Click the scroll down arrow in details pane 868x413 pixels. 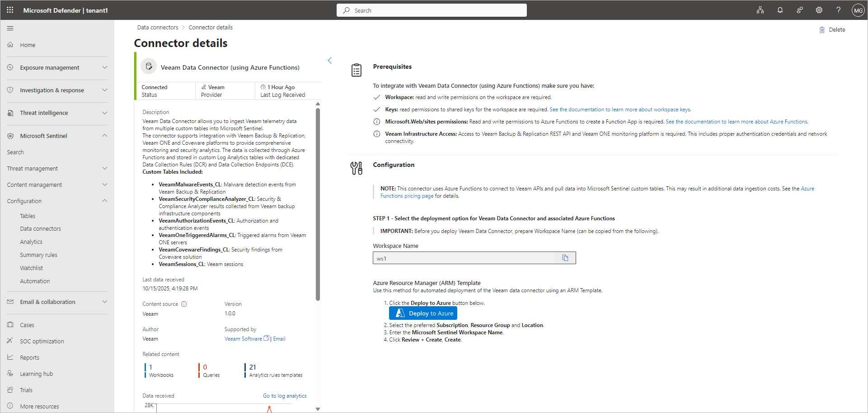point(318,409)
